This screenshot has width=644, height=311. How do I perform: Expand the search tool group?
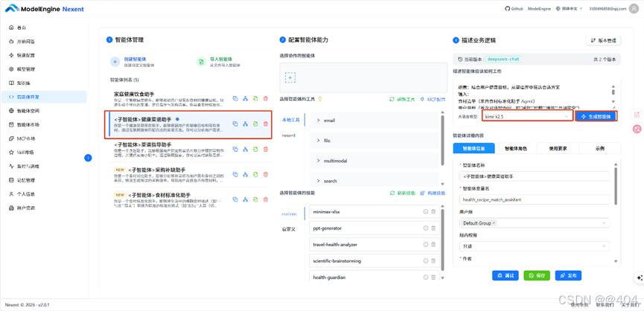[x=374, y=181]
